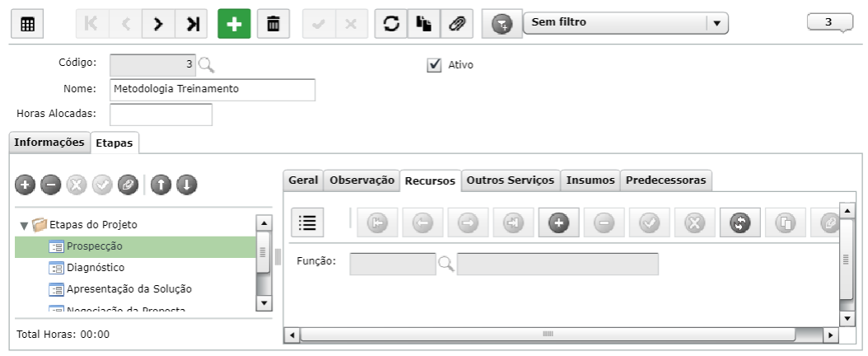Open the Sem filtro dropdown
Viewport: 868px width, 356px height.
click(626, 23)
